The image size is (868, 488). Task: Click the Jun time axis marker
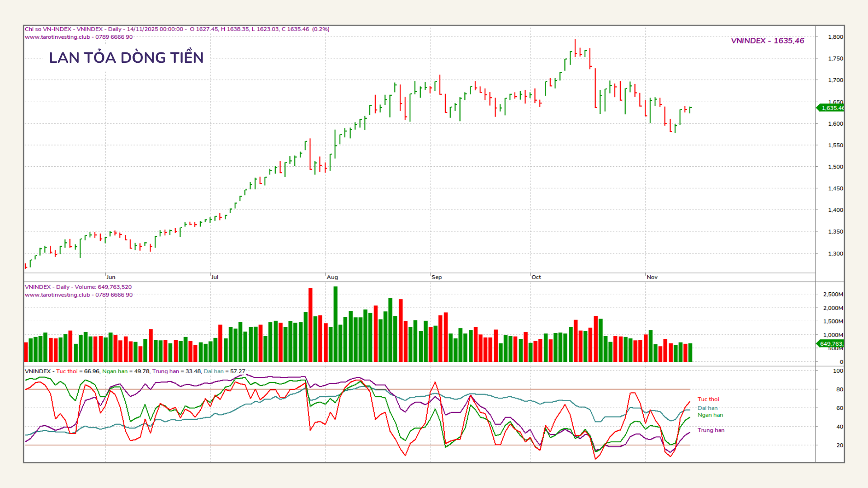(111, 277)
